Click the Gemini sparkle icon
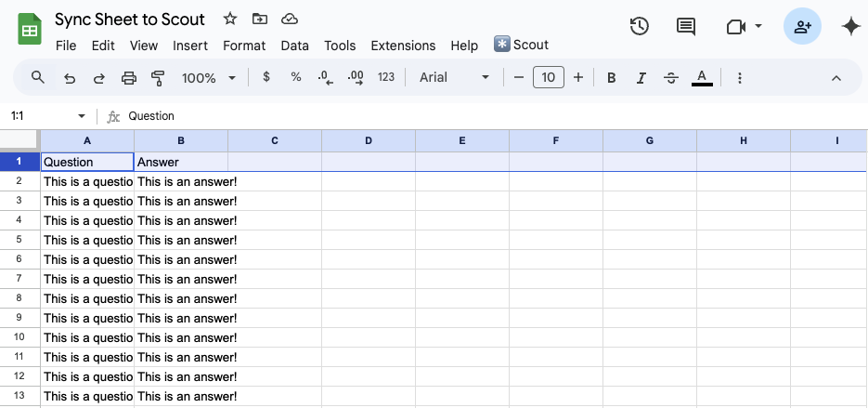The width and height of the screenshot is (868, 408). 850,27
